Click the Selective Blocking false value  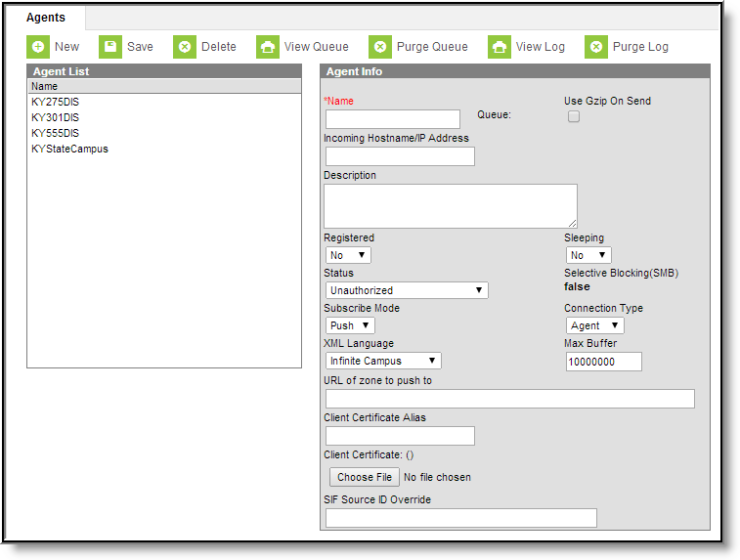(x=577, y=286)
